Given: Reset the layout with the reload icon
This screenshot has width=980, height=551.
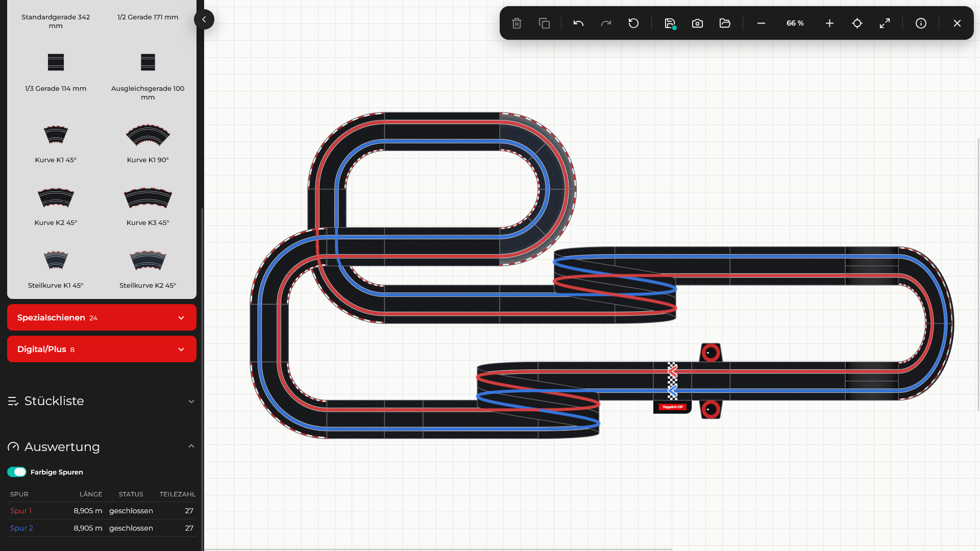Looking at the screenshot, I should click(633, 23).
